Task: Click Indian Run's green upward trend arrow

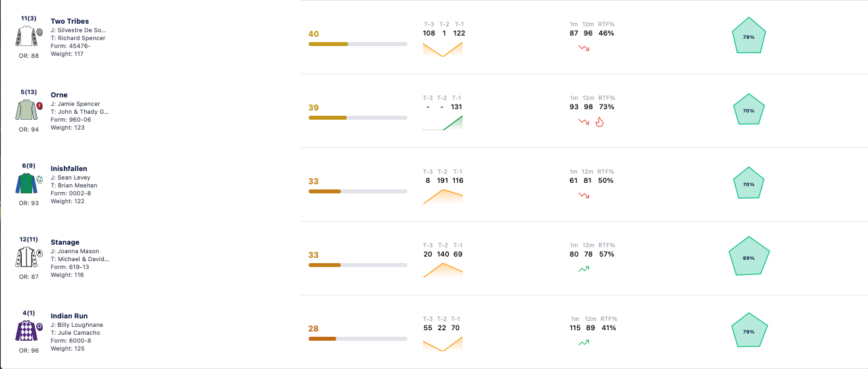Action: pos(584,343)
